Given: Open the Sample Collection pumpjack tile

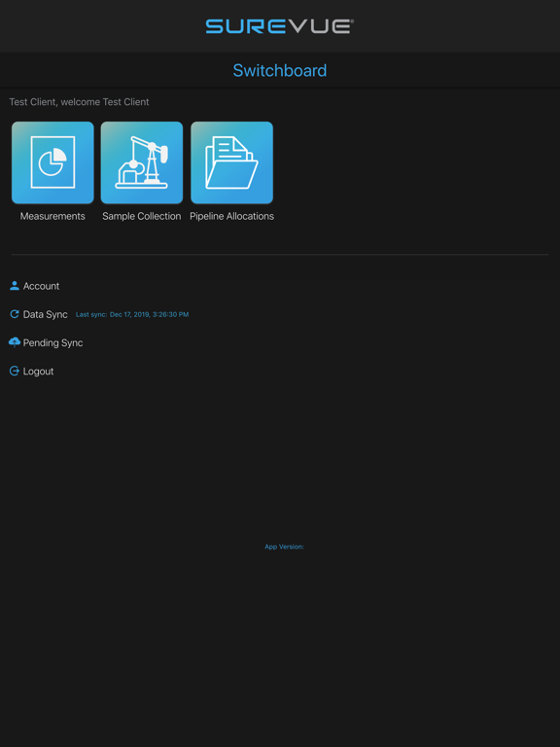Looking at the screenshot, I should [142, 162].
